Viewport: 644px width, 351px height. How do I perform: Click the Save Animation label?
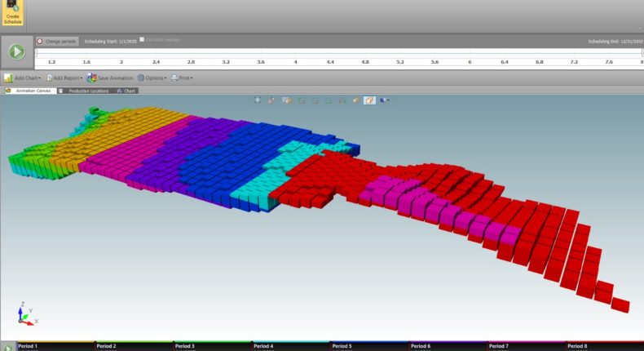pos(116,78)
